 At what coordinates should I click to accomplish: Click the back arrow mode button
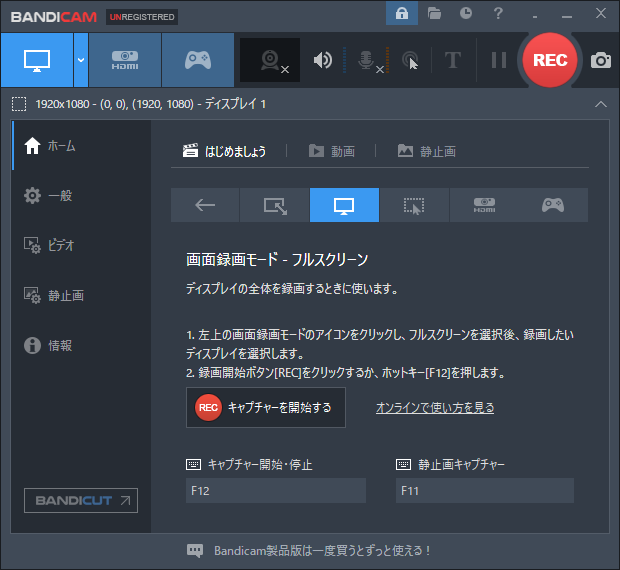coord(205,205)
